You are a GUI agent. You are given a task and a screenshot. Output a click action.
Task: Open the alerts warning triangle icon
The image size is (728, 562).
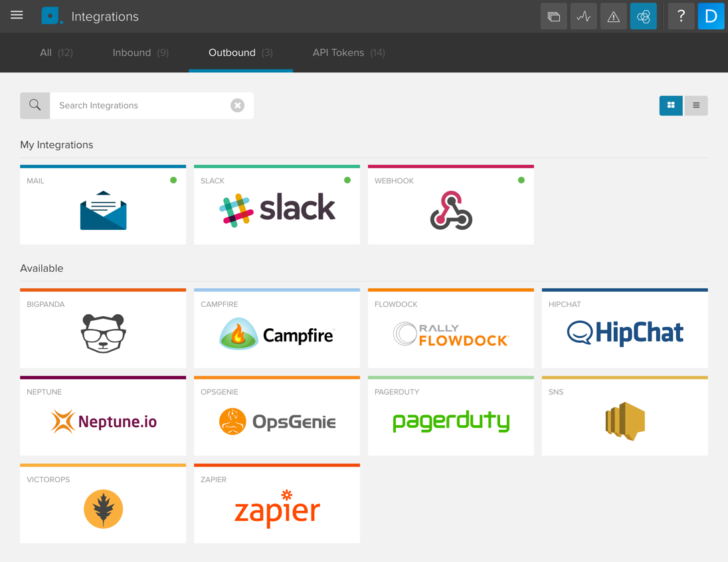[613, 17]
